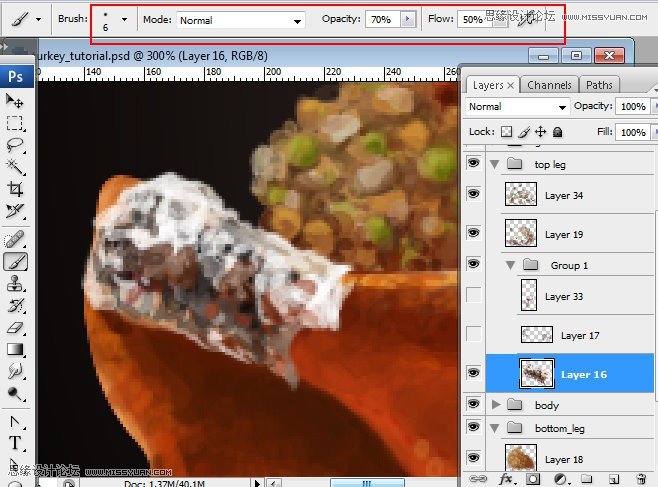Select Layer 34 thumbnail
The image size is (658, 487).
(521, 194)
